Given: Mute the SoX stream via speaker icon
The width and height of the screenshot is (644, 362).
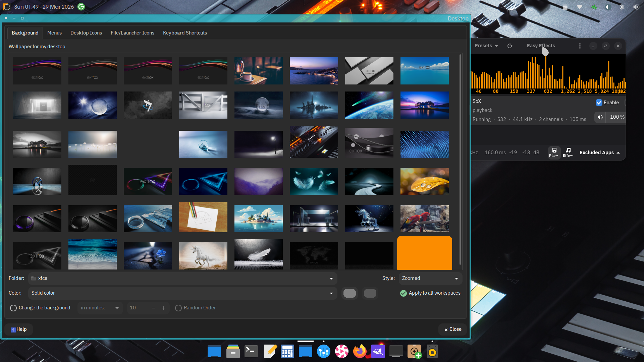Looking at the screenshot, I should (600, 117).
